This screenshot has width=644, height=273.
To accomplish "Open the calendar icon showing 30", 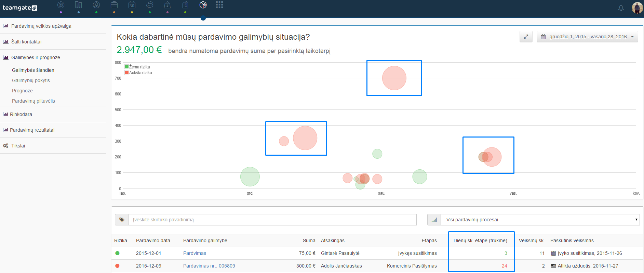I will (x=132, y=5).
